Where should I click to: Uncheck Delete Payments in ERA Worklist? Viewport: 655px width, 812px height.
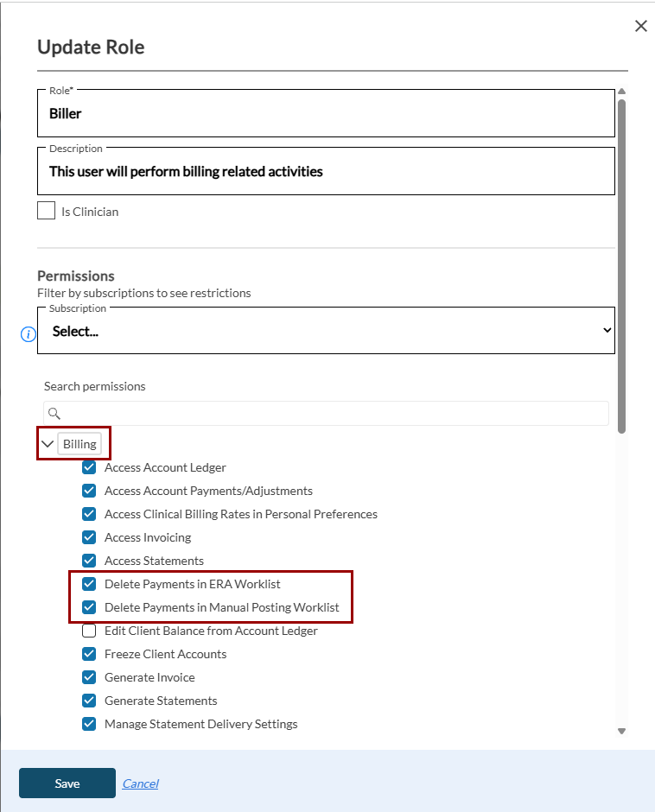pos(89,584)
